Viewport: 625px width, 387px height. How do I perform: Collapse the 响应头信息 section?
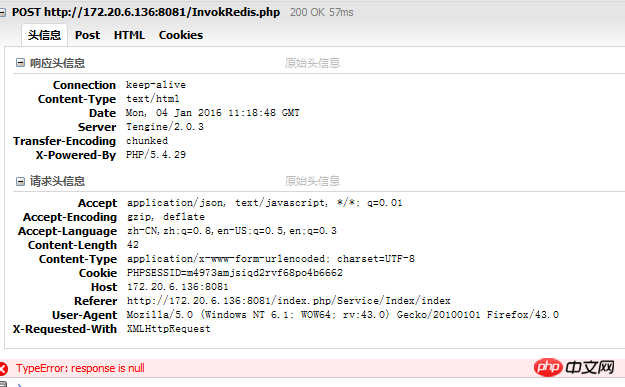(x=20, y=63)
